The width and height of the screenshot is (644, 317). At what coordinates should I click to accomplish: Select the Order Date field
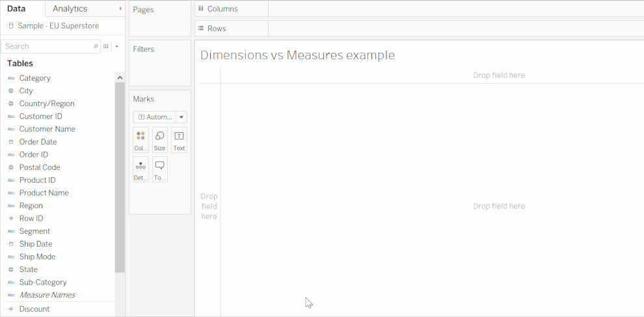(38, 142)
